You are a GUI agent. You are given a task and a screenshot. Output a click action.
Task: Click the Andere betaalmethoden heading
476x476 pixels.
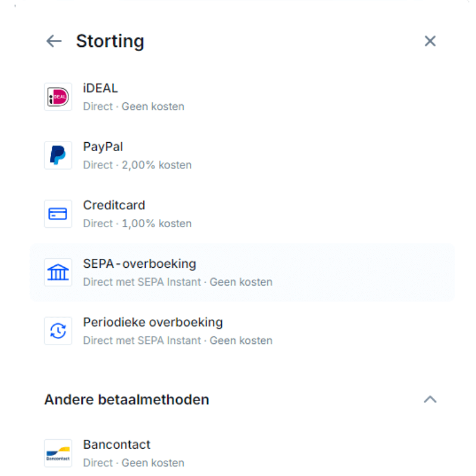click(126, 399)
